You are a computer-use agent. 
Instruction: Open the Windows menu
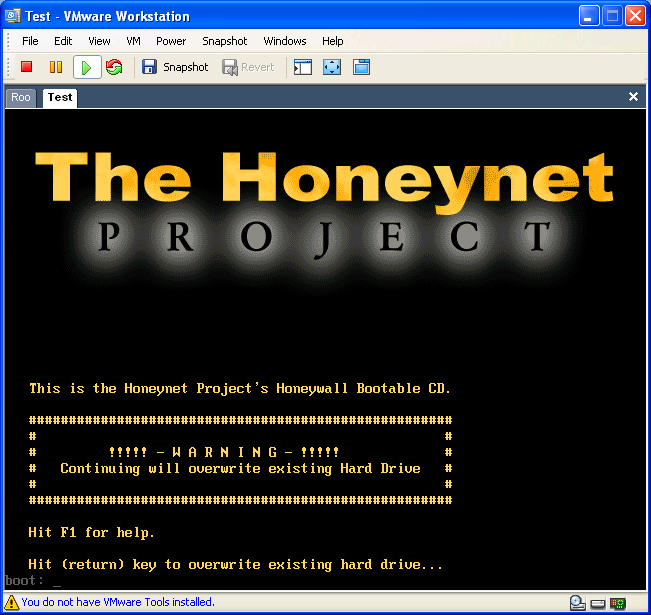285,41
